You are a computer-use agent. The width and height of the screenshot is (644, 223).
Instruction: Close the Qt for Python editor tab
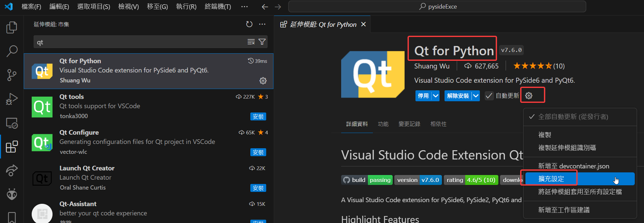(364, 24)
